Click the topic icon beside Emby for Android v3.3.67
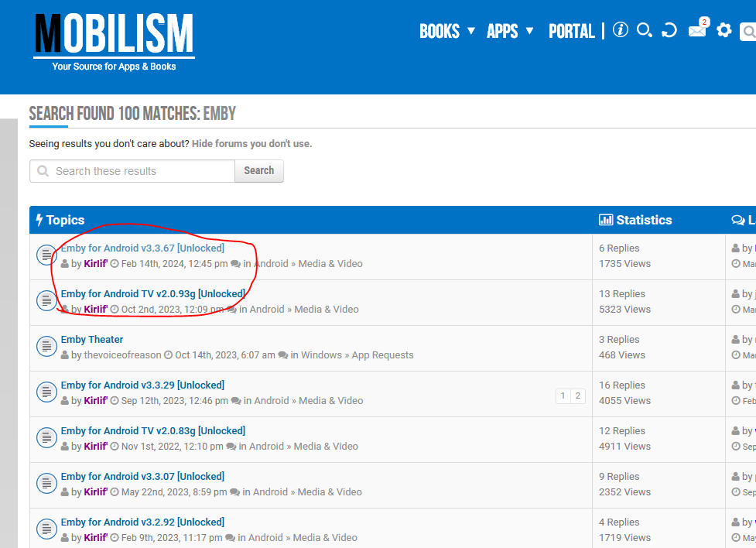Viewport: 756px width, 548px height. tap(46, 255)
